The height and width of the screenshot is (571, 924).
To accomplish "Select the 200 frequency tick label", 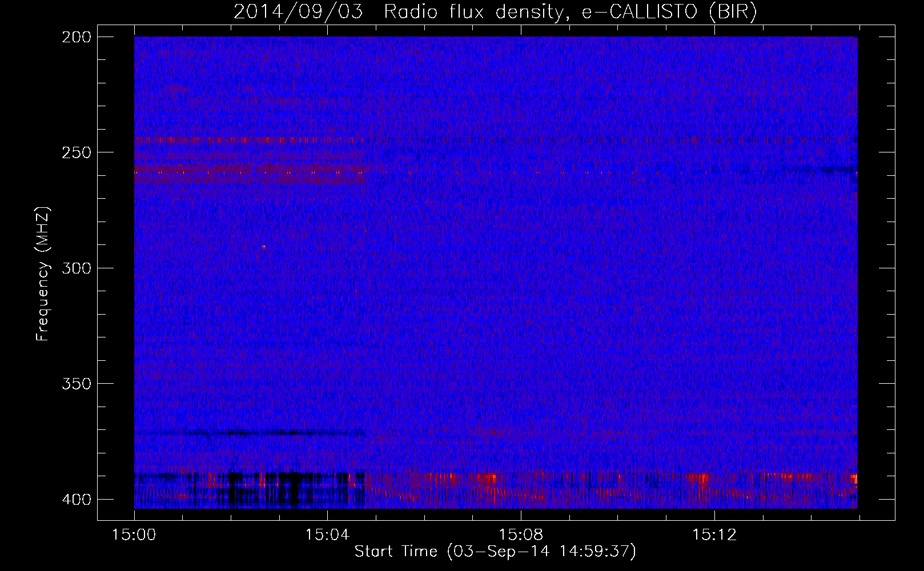I will (76, 37).
